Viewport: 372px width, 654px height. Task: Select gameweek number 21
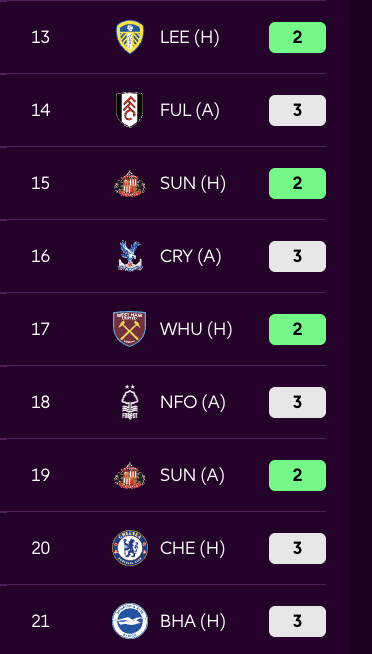40,621
